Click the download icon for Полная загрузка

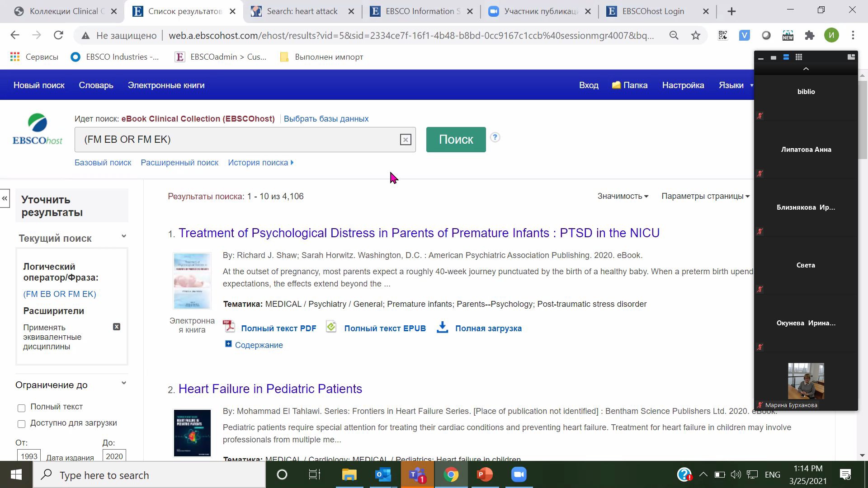click(x=443, y=327)
